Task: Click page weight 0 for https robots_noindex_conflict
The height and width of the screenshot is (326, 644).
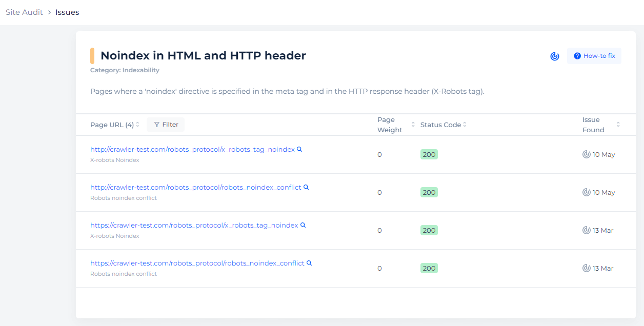Action: tap(379, 268)
